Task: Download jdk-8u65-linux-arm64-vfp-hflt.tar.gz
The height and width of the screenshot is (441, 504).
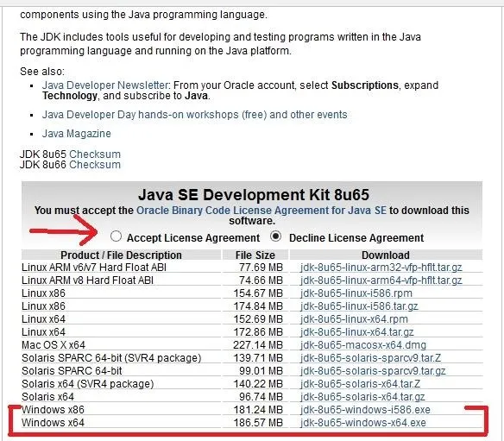Action: coord(381,280)
